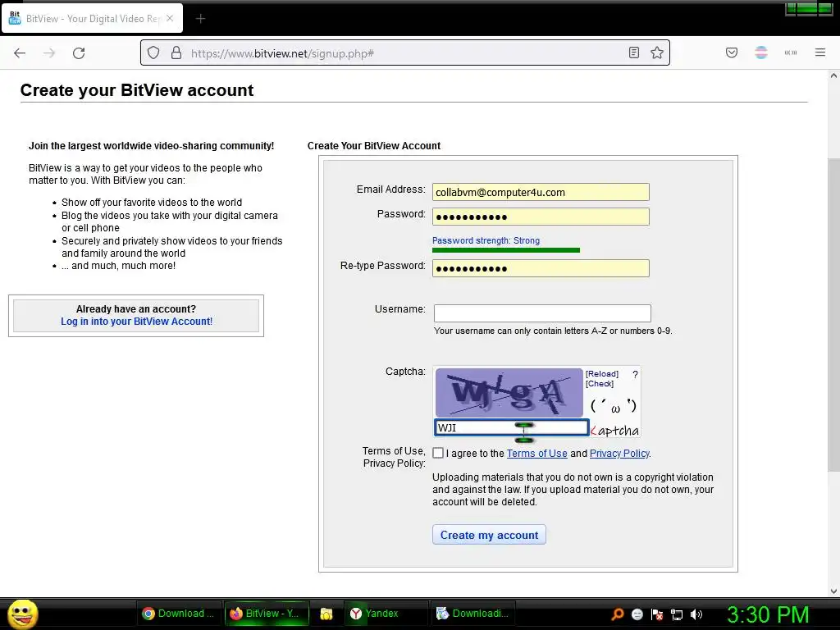The width and height of the screenshot is (840, 630).
Task: Open a new tab with the plus icon
Action: pyautogui.click(x=200, y=19)
